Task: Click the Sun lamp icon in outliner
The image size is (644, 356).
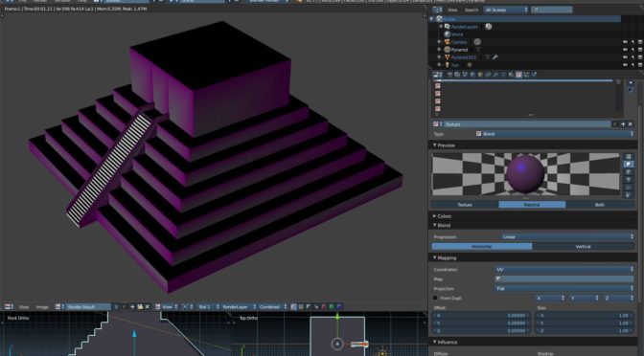Action: pyautogui.click(x=448, y=65)
